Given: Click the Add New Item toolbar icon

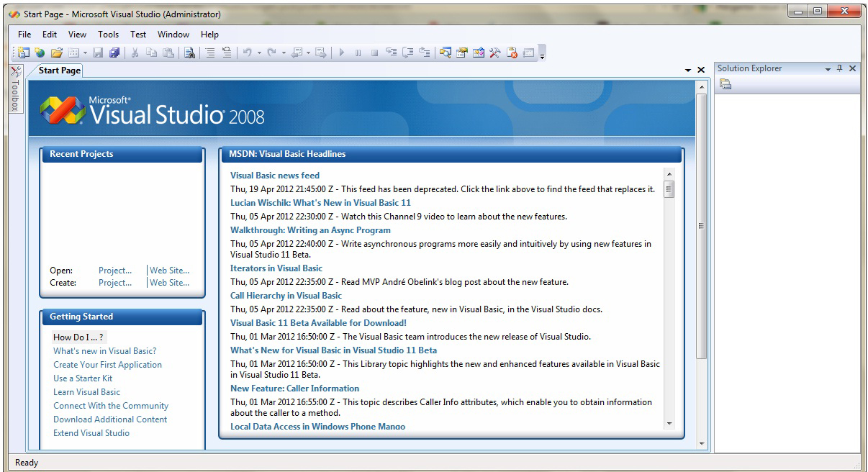Looking at the screenshot, I should click(x=73, y=53).
